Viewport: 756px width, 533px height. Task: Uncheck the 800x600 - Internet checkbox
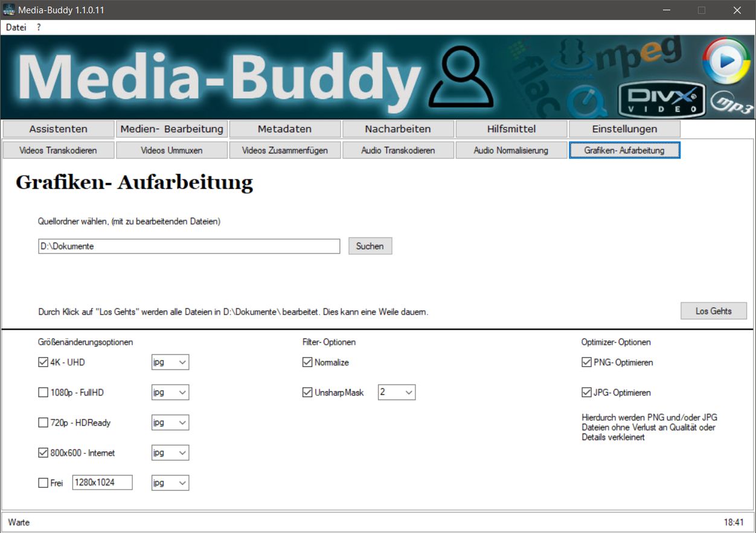[x=43, y=453]
